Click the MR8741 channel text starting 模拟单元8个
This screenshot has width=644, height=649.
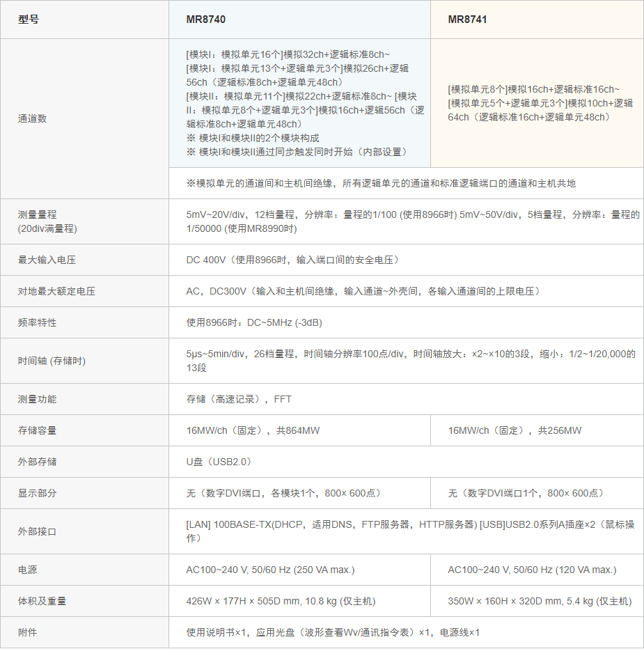[540, 103]
